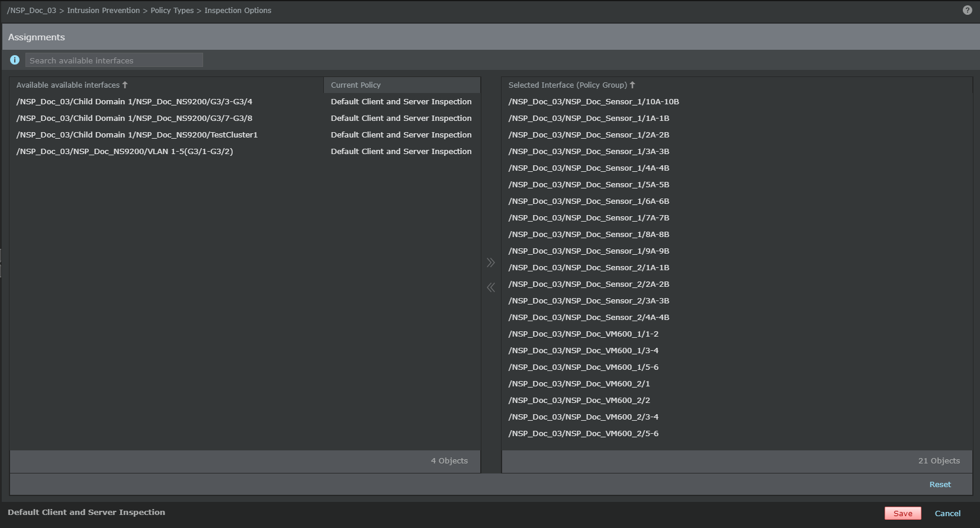Screen dimensions: 980x528
Task: Select Sensor_1/7A-7B in selected interfaces
Action: coord(737,217)
